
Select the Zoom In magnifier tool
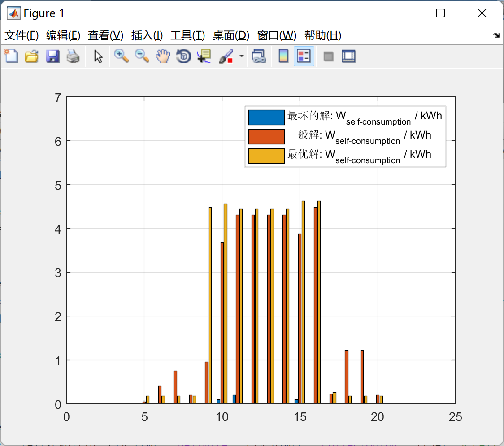pos(121,56)
